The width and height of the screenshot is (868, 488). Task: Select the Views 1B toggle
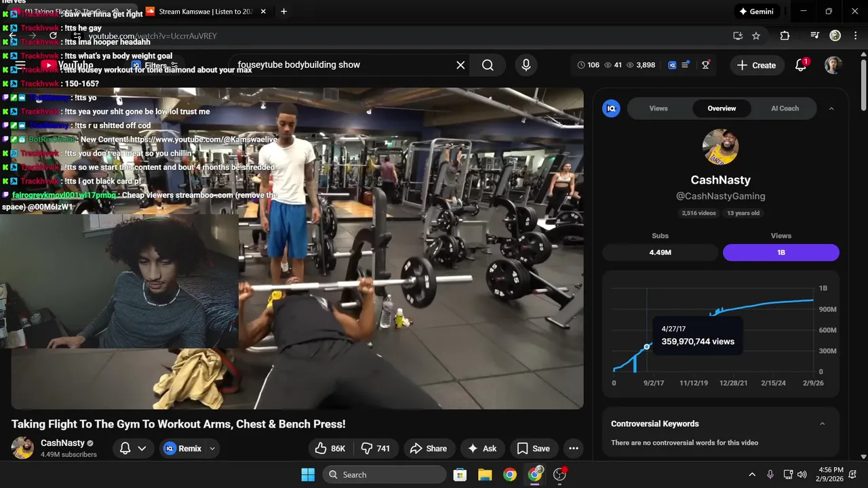point(781,252)
